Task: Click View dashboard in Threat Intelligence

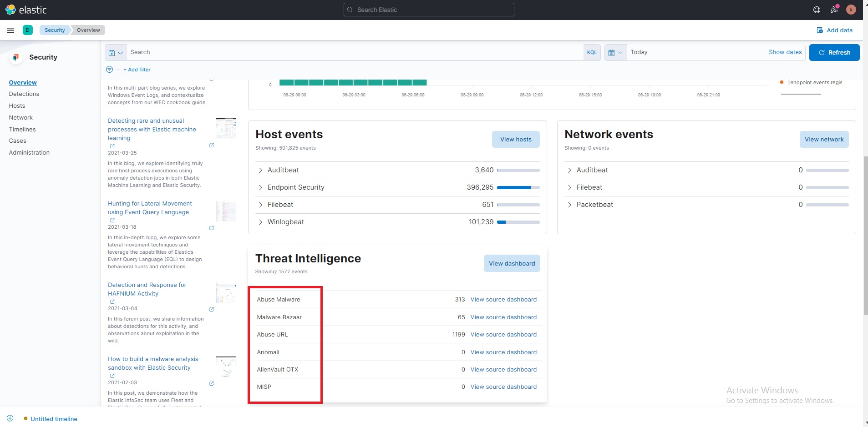Action: pyautogui.click(x=512, y=263)
